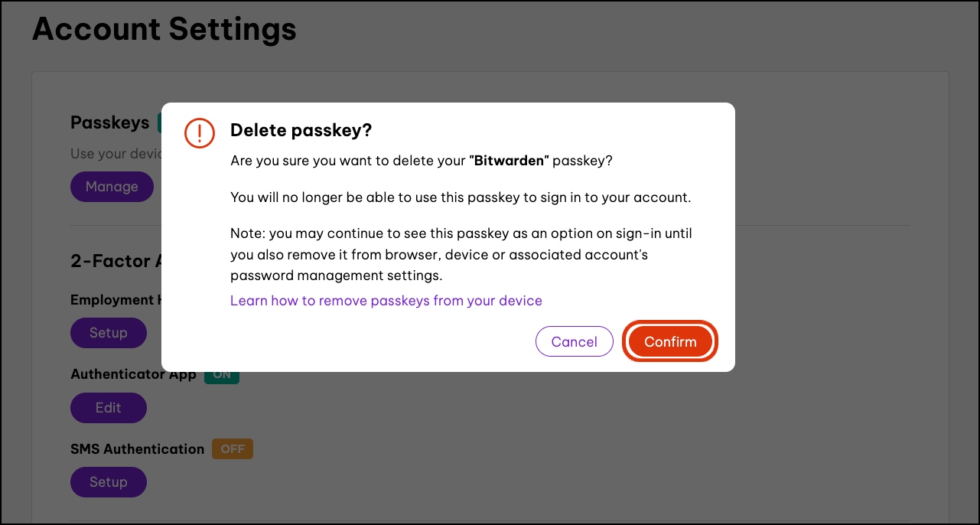
Task: Click the green badge next to Passkeys
Action: [x=160, y=122]
